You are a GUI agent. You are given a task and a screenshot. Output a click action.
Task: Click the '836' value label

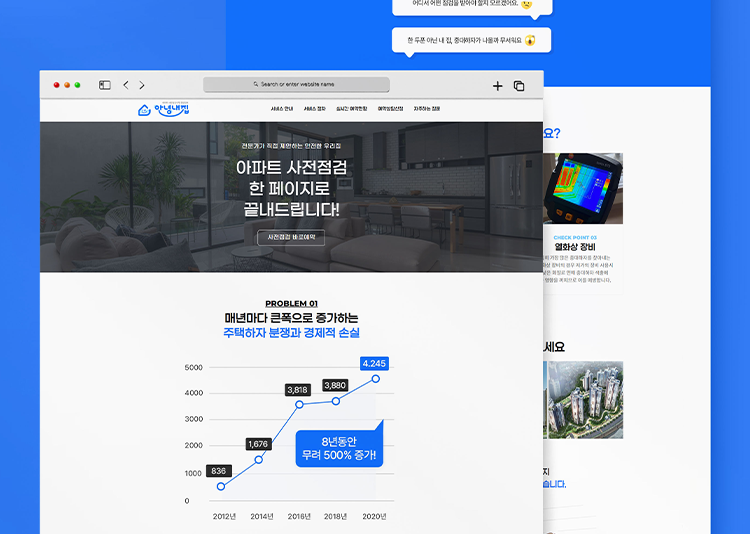[219, 471]
